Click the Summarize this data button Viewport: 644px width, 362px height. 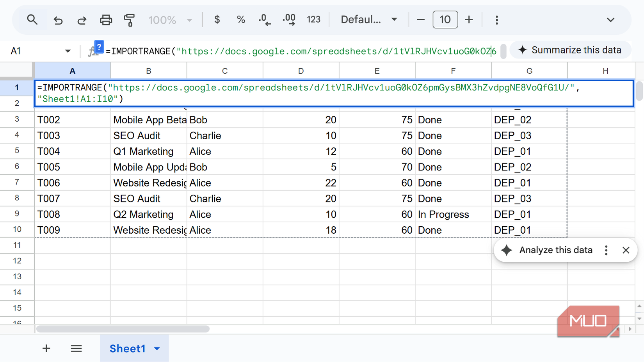click(x=570, y=50)
